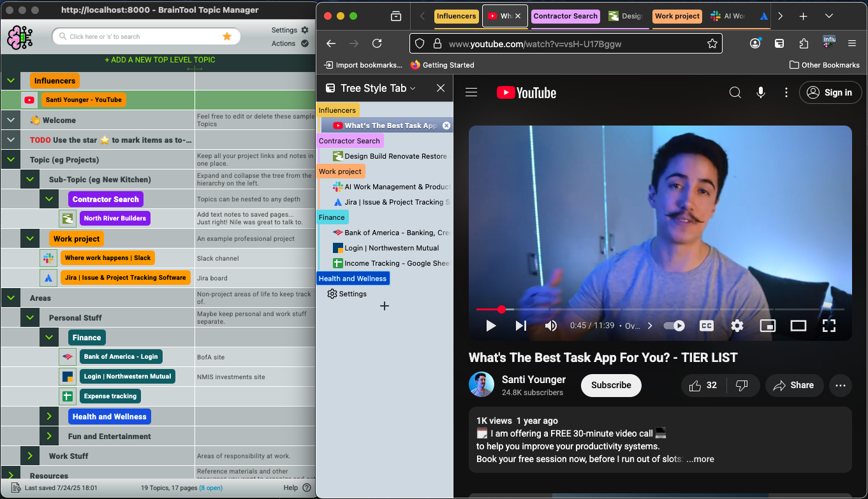Open the BrainTool Help question mark

point(307,488)
